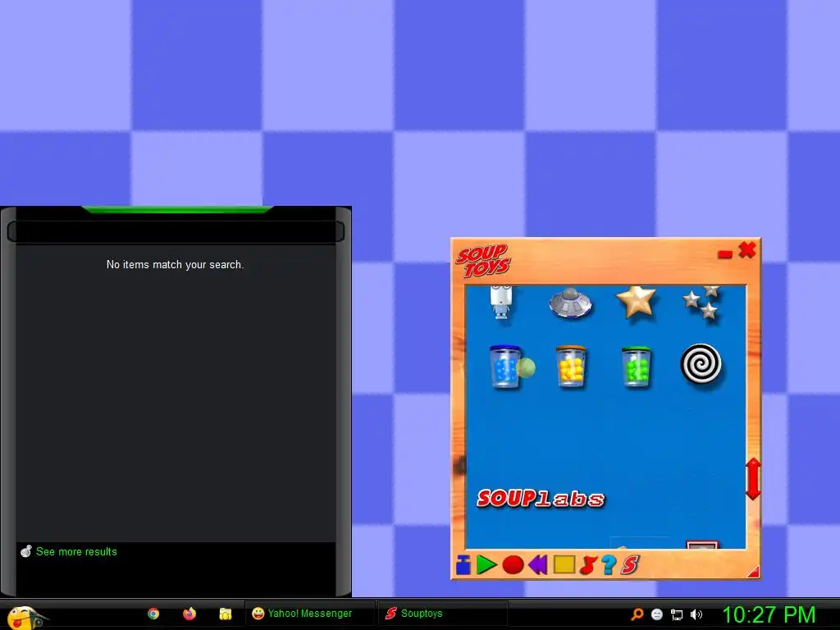Click the purple rewind arrows
This screenshot has width=840, height=630.
tap(537, 565)
